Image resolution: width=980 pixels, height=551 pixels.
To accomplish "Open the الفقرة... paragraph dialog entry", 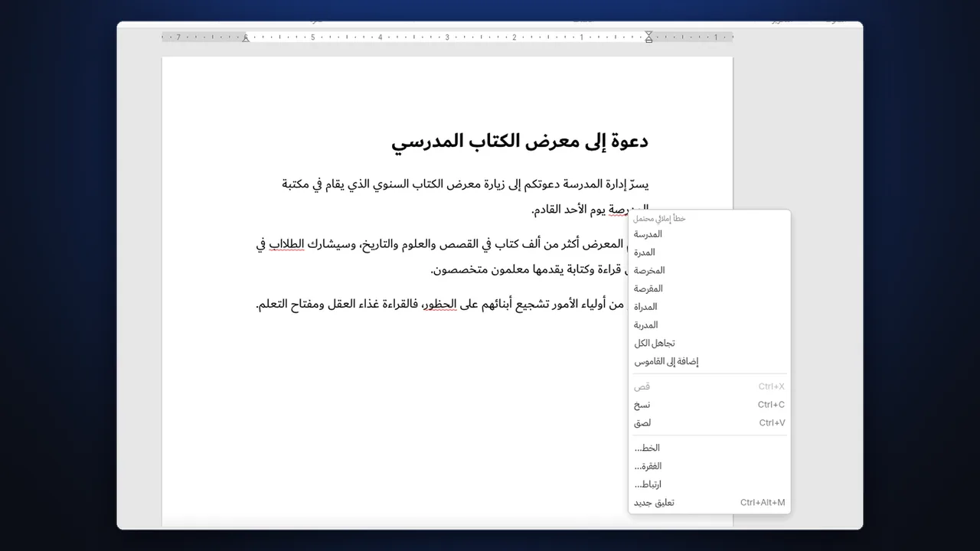I will [710, 466].
